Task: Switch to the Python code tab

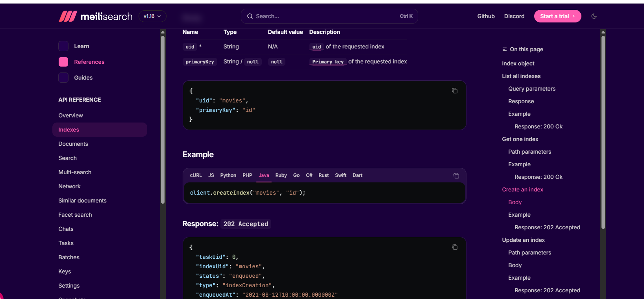Action: [228, 175]
